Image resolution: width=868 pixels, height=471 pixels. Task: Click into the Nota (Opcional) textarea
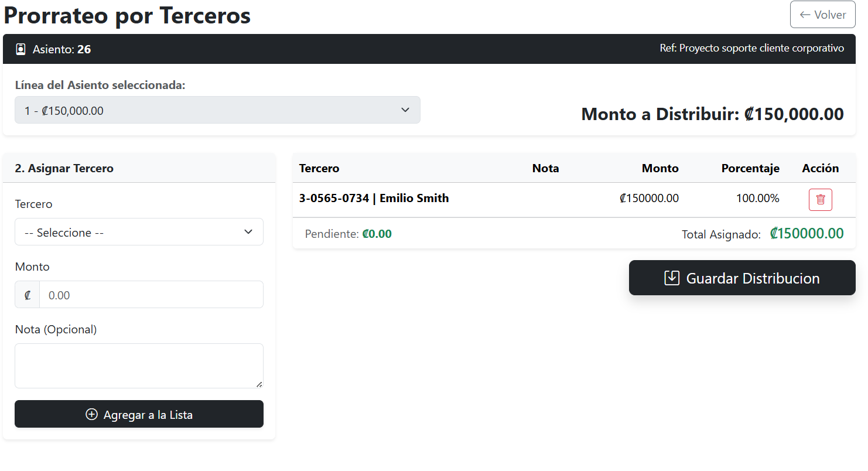point(139,366)
